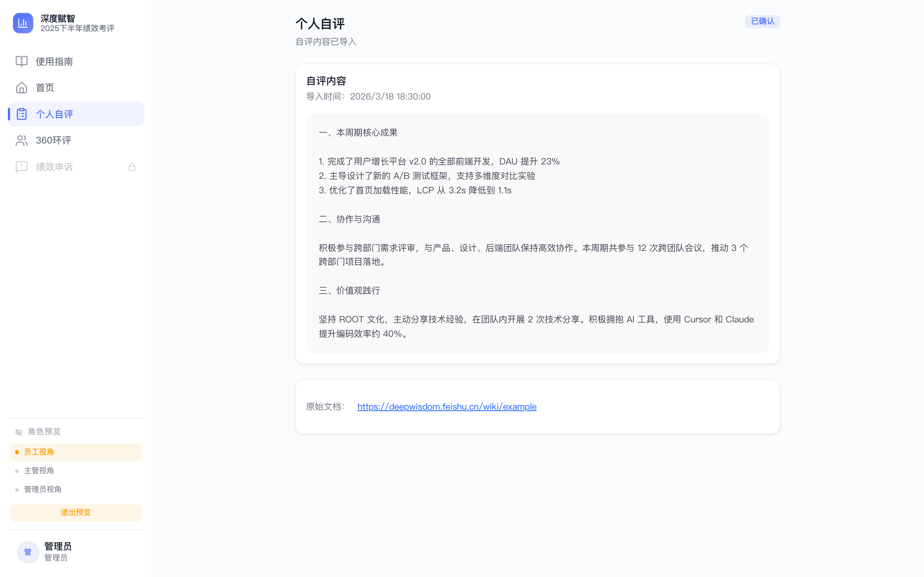This screenshot has height=577, width=924.
Task: Select the 360环评 people icon
Action: click(21, 140)
